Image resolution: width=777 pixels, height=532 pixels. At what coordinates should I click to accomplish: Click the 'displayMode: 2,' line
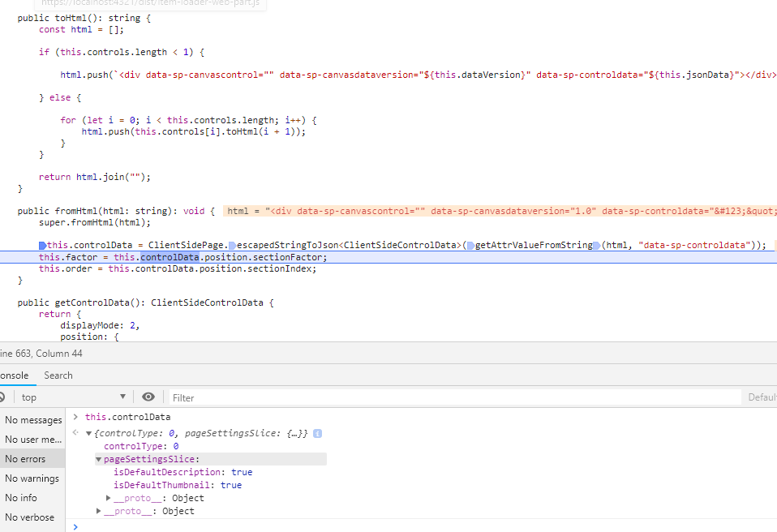(100, 325)
